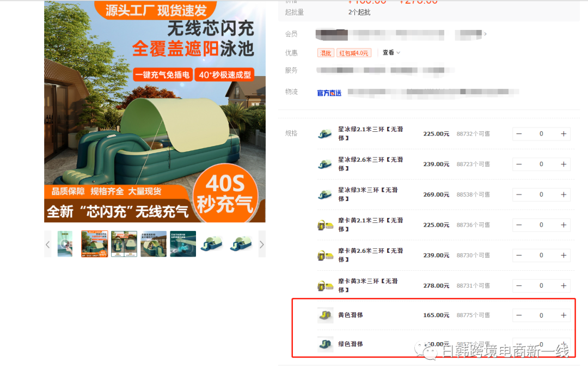Click minus icon for 摩卡黄3米三环 variant
The image size is (588, 377).
519,285
